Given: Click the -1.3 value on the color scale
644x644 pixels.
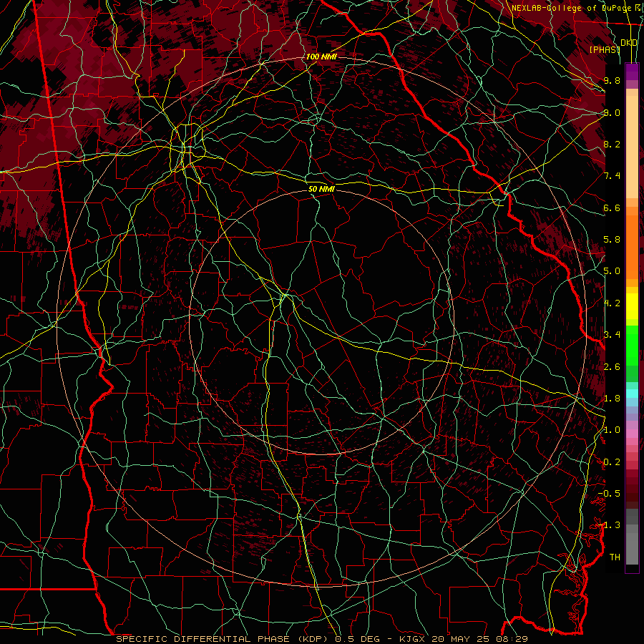Looking at the screenshot, I should 609,525.
